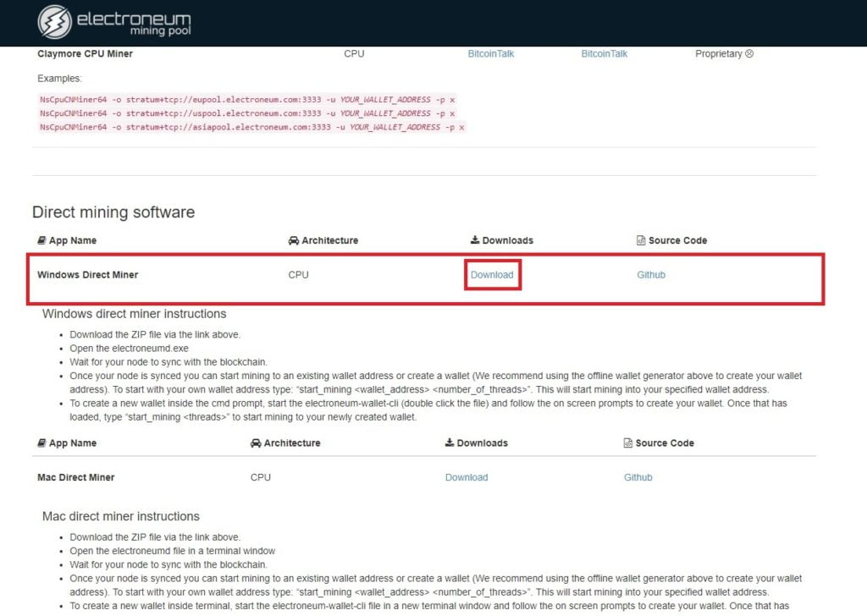Viewport: 867px width, 616px height.
Task: Click Windows instruction "Download the ZIP file via the link above"
Action: pyautogui.click(x=155, y=335)
